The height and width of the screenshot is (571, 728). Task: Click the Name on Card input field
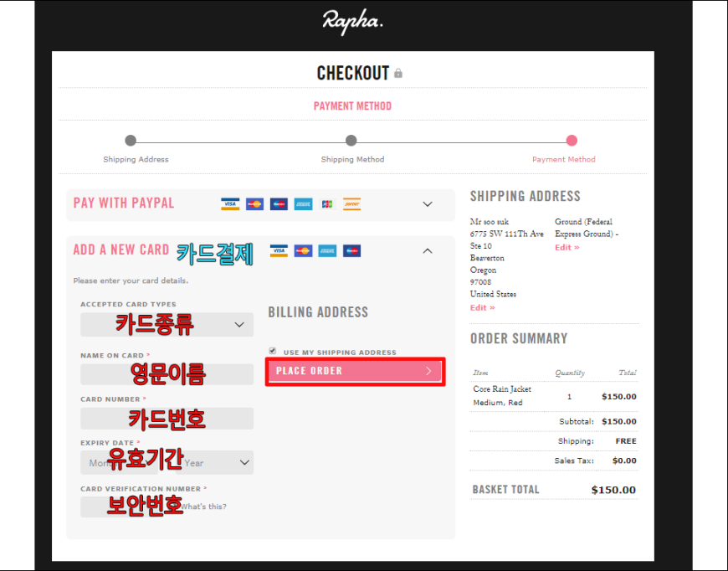pyautogui.click(x=167, y=374)
